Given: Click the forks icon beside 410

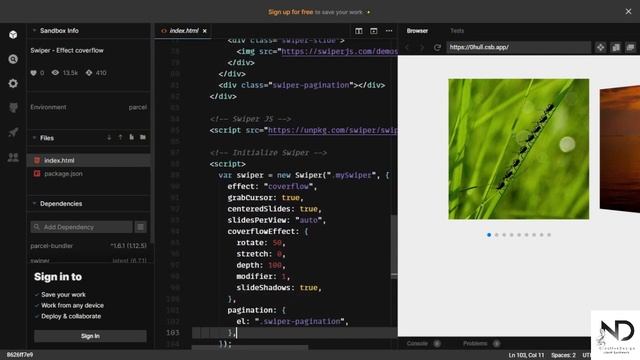Looking at the screenshot, I should coord(89,73).
